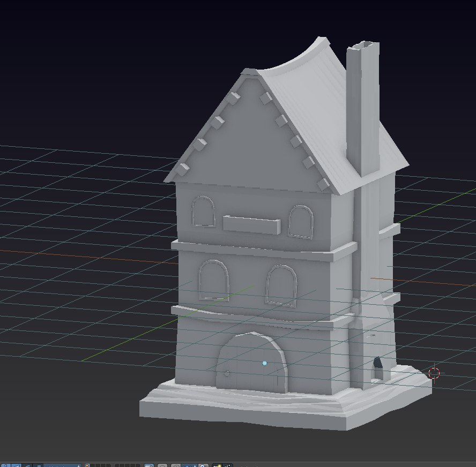The width and height of the screenshot is (476, 467).
Task: Select the arched front door of the house
Action: click(x=252, y=363)
